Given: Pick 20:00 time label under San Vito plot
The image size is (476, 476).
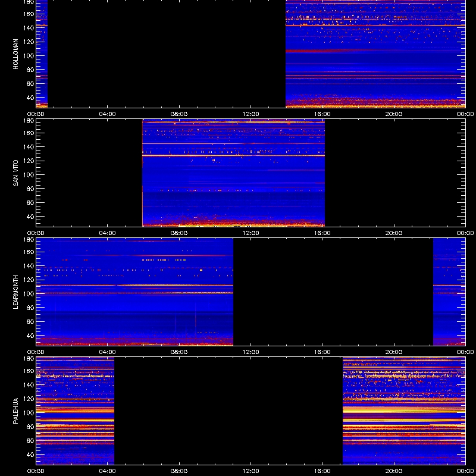Looking at the screenshot, I should [x=394, y=233].
